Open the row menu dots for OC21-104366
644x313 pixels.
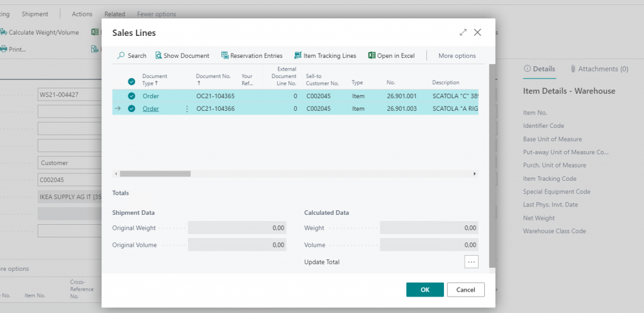click(x=187, y=108)
